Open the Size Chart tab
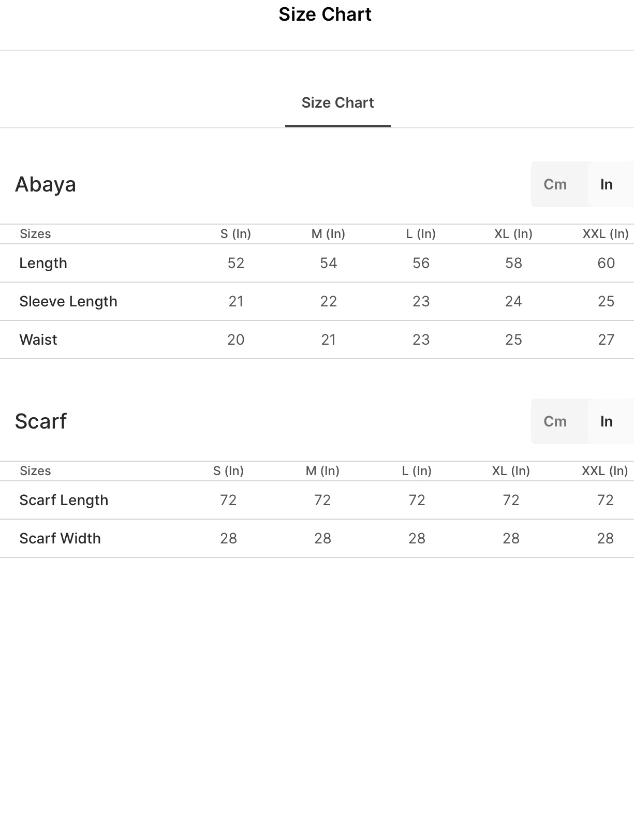This screenshot has height=840, width=634. (337, 103)
